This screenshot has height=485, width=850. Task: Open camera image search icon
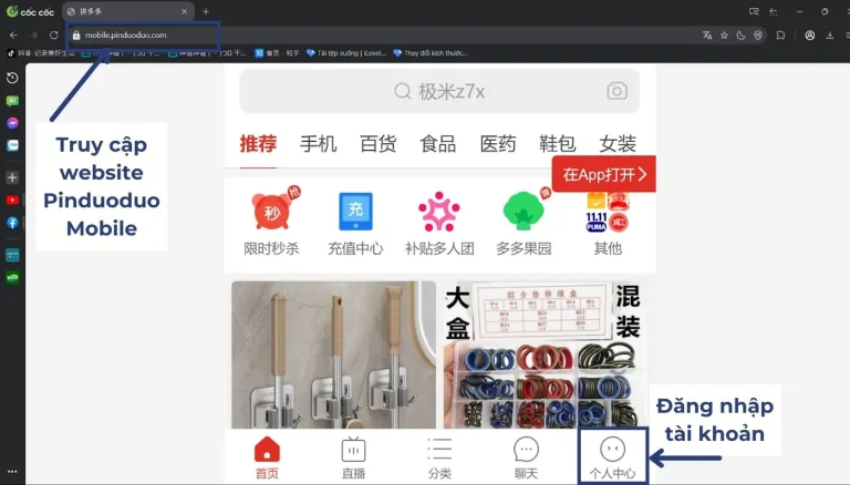(617, 91)
